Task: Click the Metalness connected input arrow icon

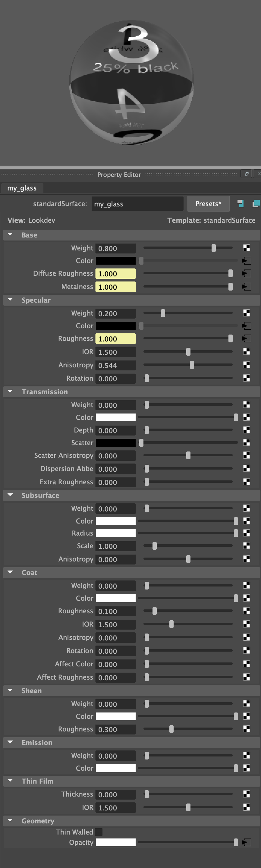Action: [x=247, y=287]
